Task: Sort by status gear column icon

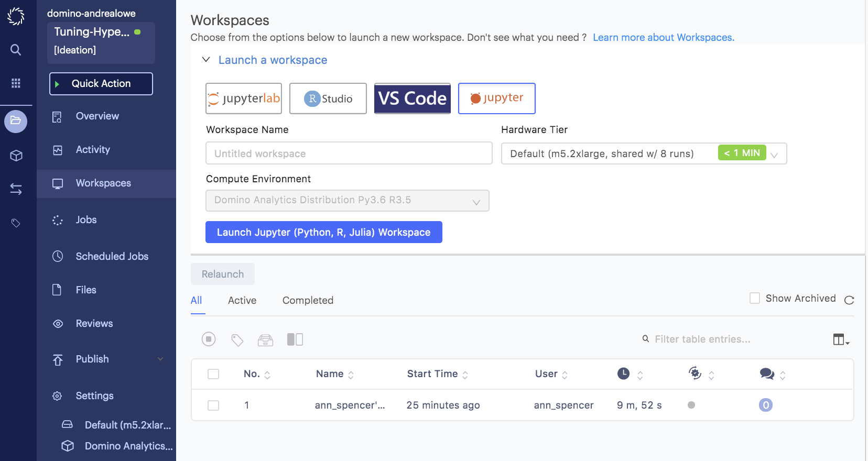Action: (x=695, y=373)
